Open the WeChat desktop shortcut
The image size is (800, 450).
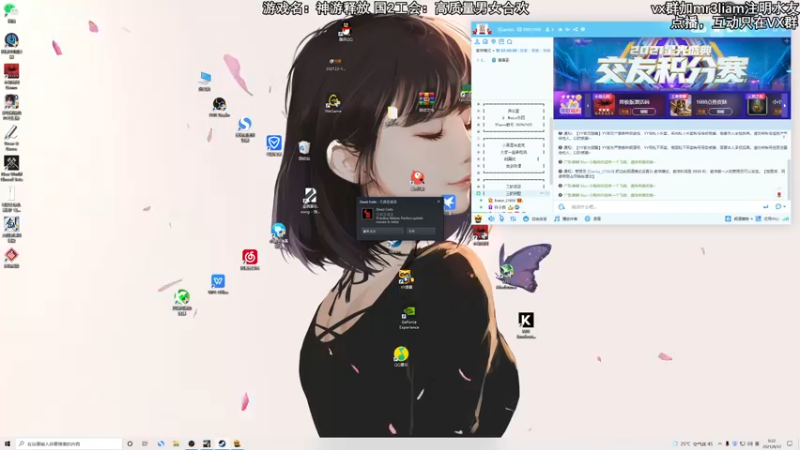point(10,12)
